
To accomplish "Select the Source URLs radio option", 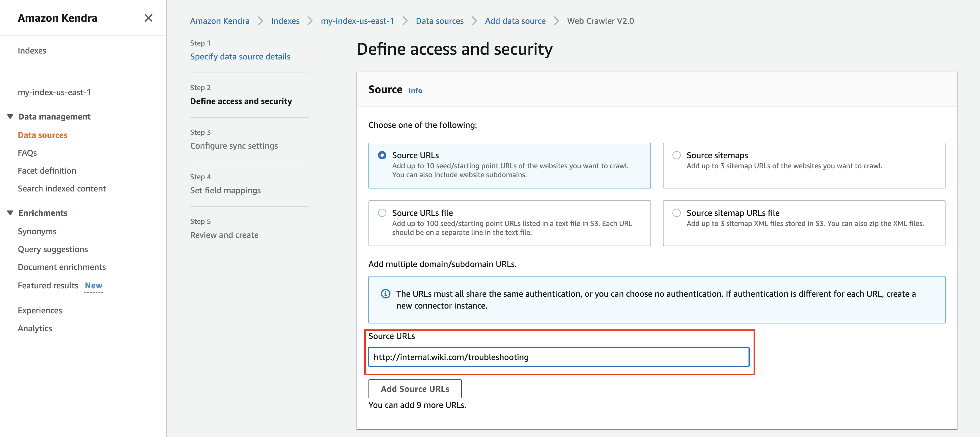I will [382, 155].
